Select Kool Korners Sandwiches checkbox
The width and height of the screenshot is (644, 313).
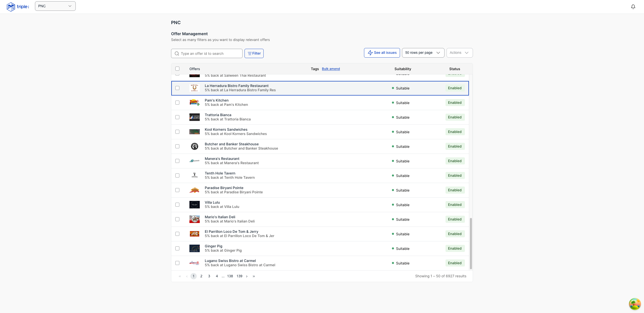click(177, 132)
